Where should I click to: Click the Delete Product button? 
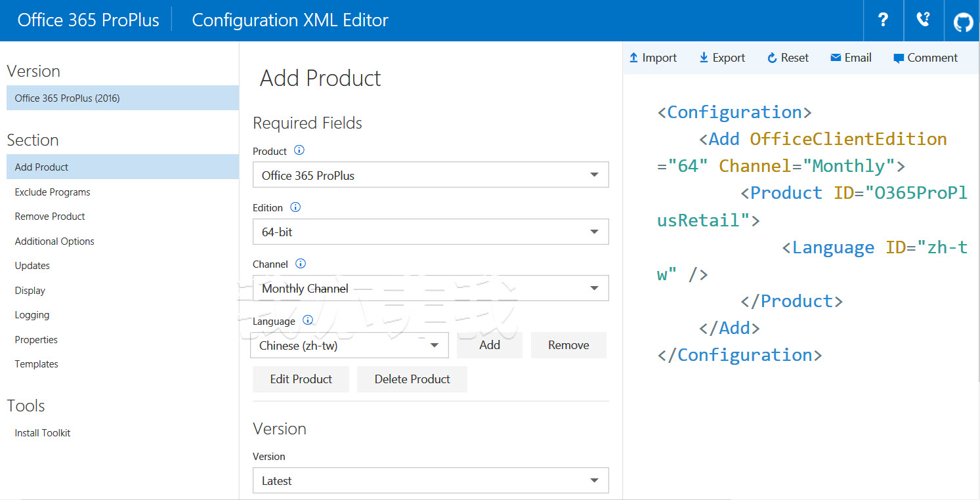pos(412,379)
